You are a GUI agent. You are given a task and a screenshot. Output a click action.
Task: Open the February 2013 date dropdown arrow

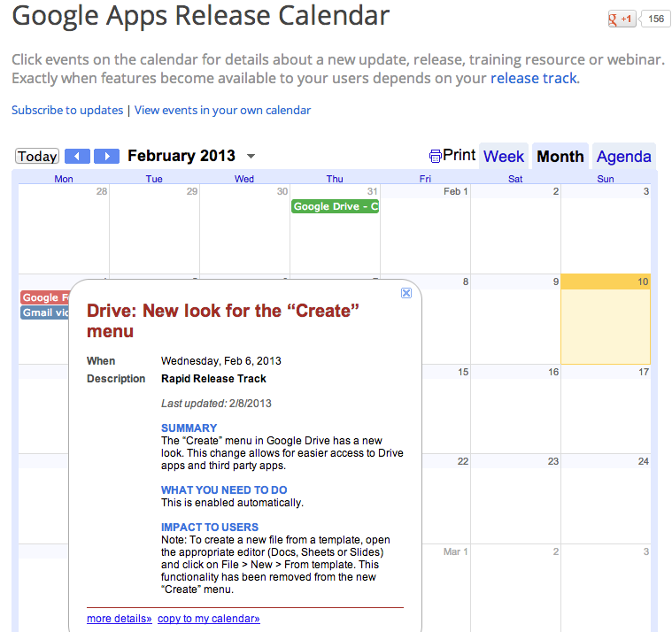coord(251,157)
